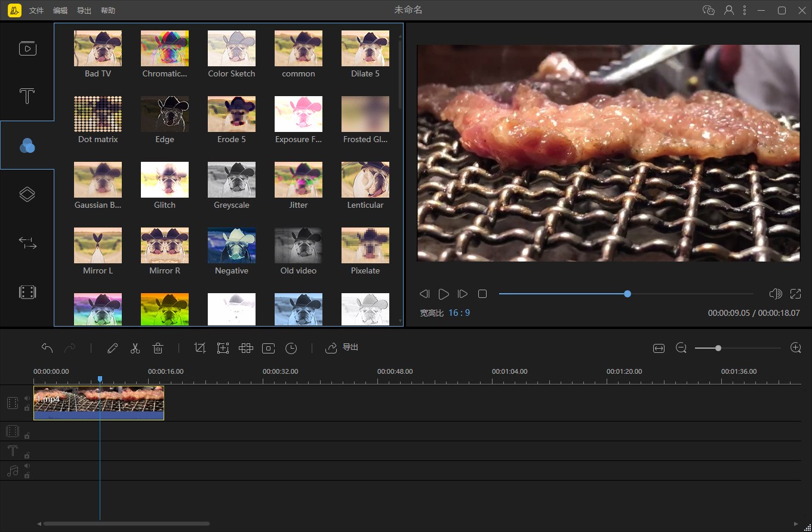Open the Text sidebar tab
Screen dimensions: 812x532
tap(27, 96)
